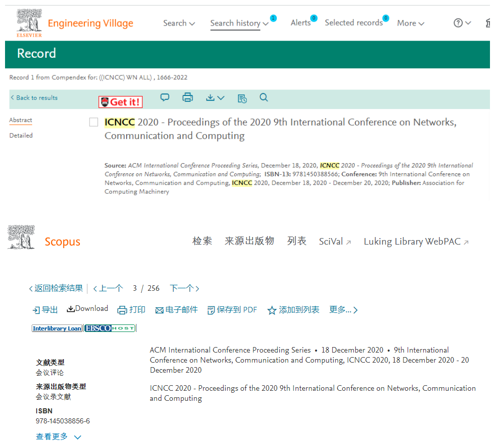Open the record history document icon

click(242, 98)
